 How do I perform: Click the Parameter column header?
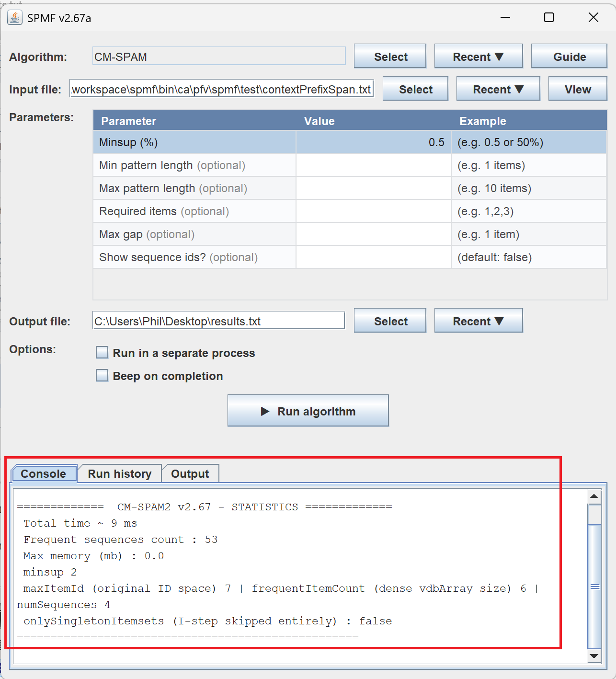[194, 121]
